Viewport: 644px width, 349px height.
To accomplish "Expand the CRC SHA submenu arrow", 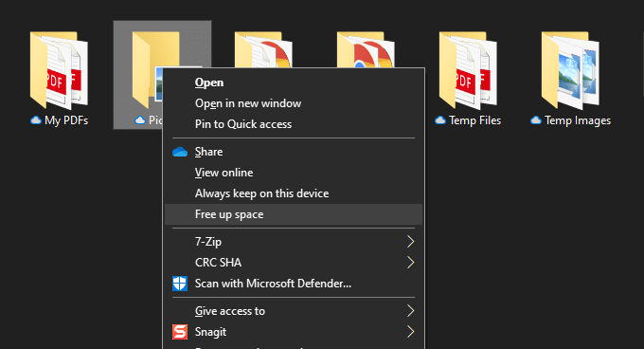I will coord(410,263).
